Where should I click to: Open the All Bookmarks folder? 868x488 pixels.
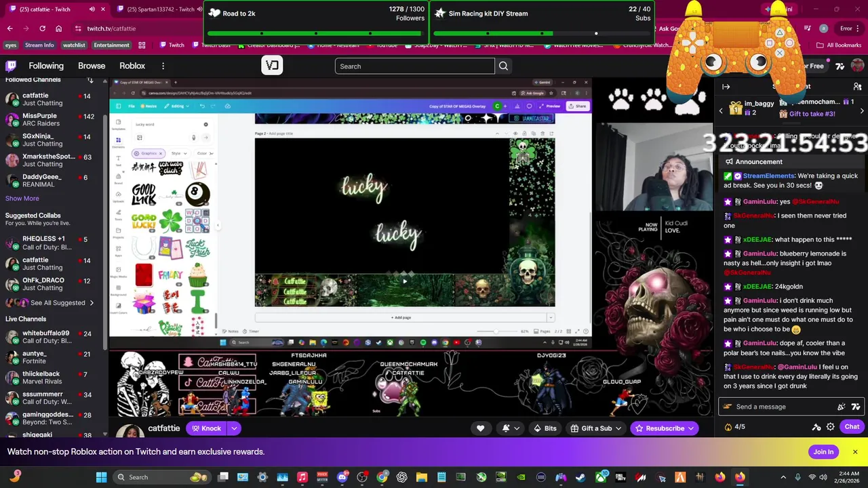(839, 45)
